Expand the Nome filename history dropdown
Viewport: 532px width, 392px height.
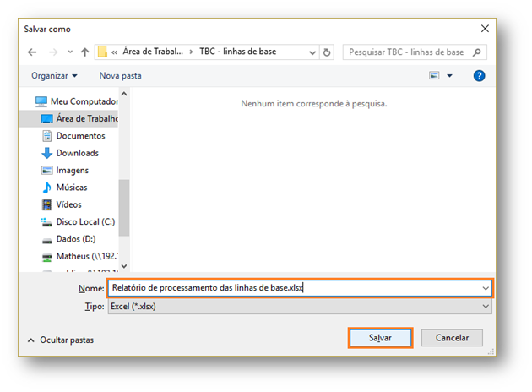[x=486, y=288]
